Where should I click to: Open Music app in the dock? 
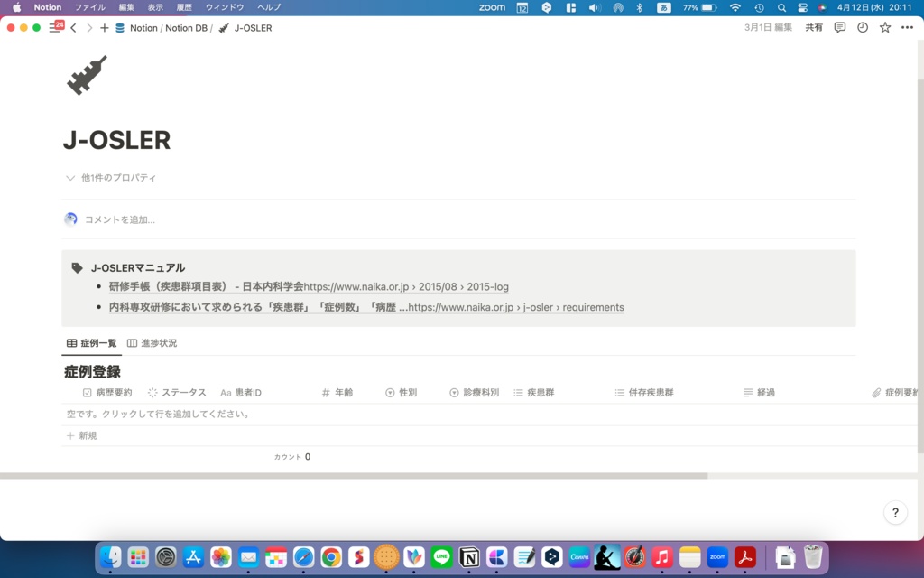point(662,556)
